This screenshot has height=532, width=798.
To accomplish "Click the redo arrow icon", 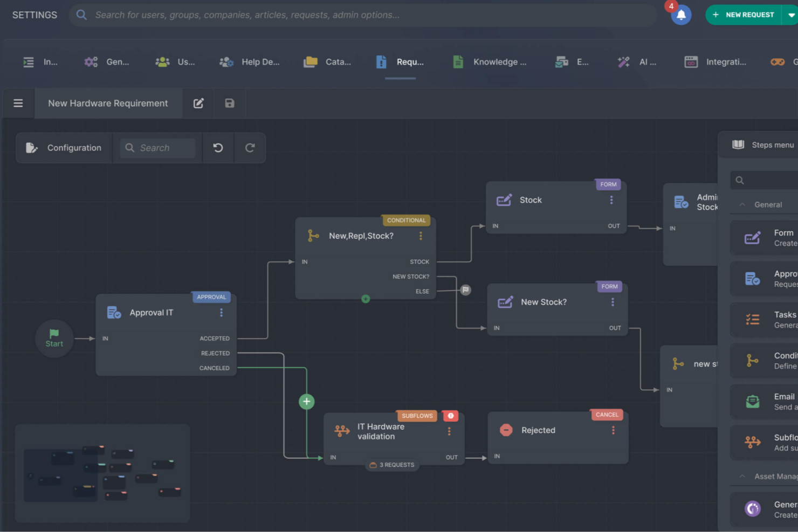I will pos(250,147).
